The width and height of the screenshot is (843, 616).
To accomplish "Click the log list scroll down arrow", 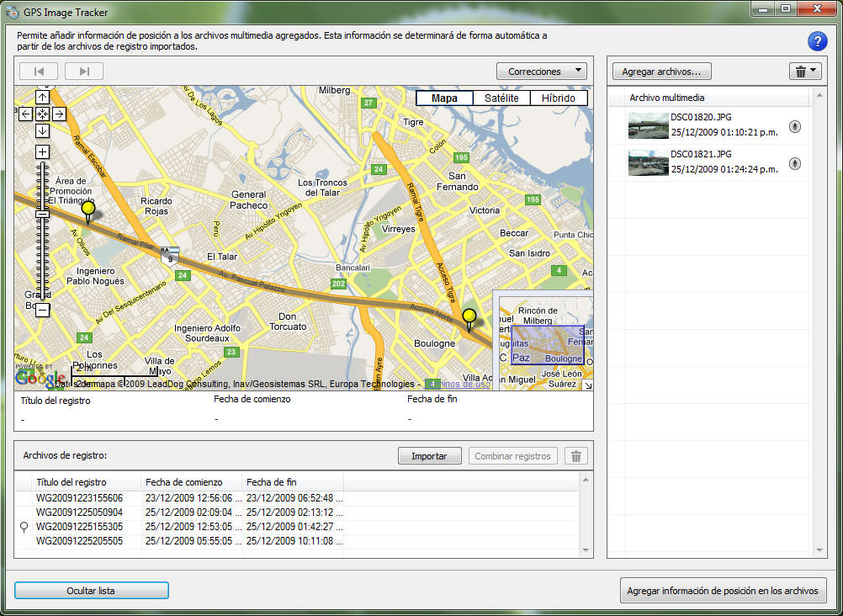I will 586,551.
